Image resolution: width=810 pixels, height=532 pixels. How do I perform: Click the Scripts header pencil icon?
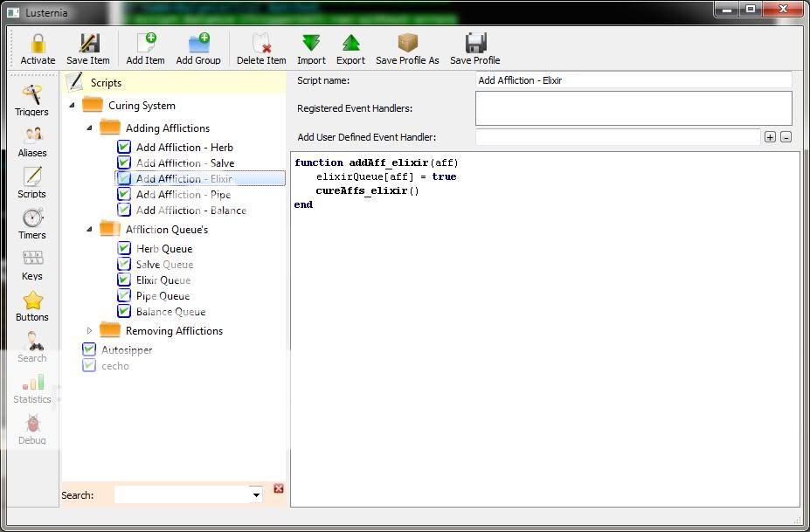(75, 82)
